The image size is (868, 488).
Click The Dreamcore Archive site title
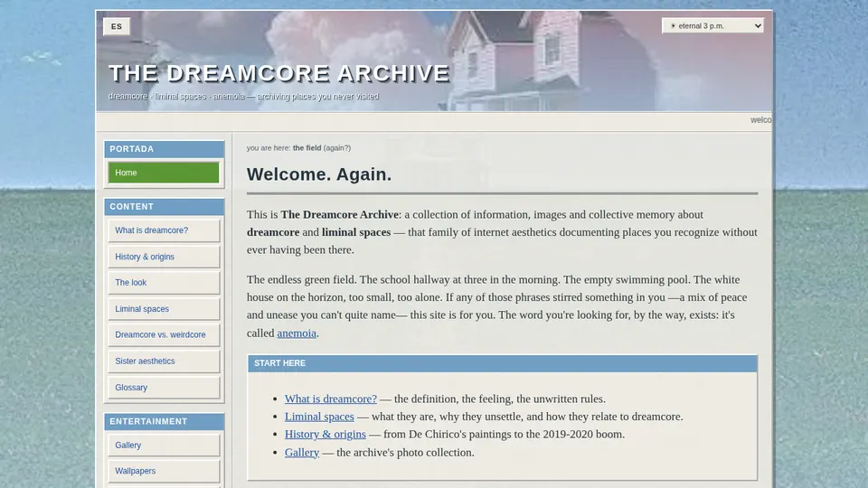[x=279, y=73]
